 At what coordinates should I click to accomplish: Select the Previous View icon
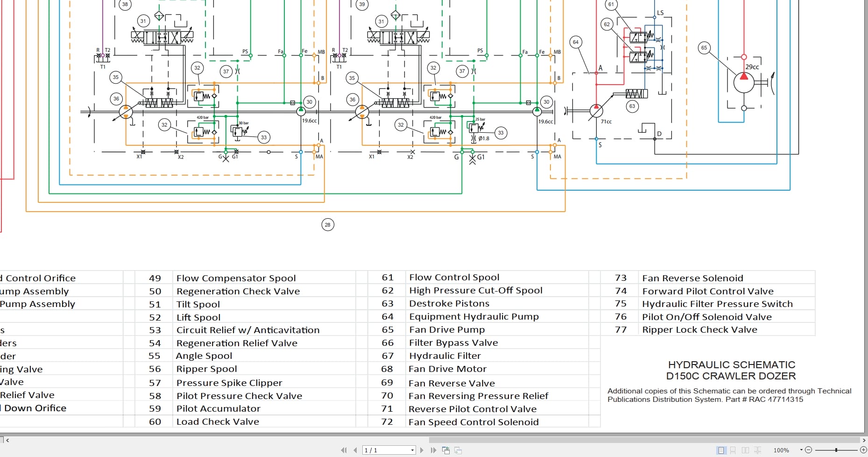click(446, 450)
